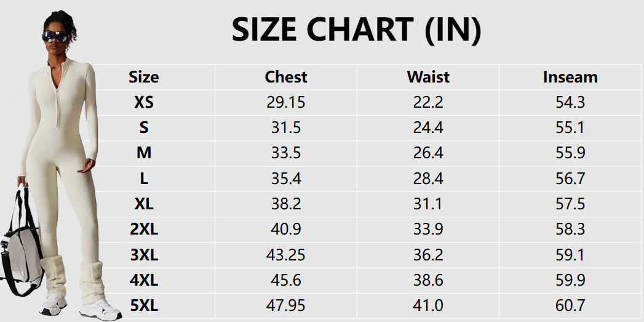
Task: Click the M size row label
Action: tap(143, 153)
